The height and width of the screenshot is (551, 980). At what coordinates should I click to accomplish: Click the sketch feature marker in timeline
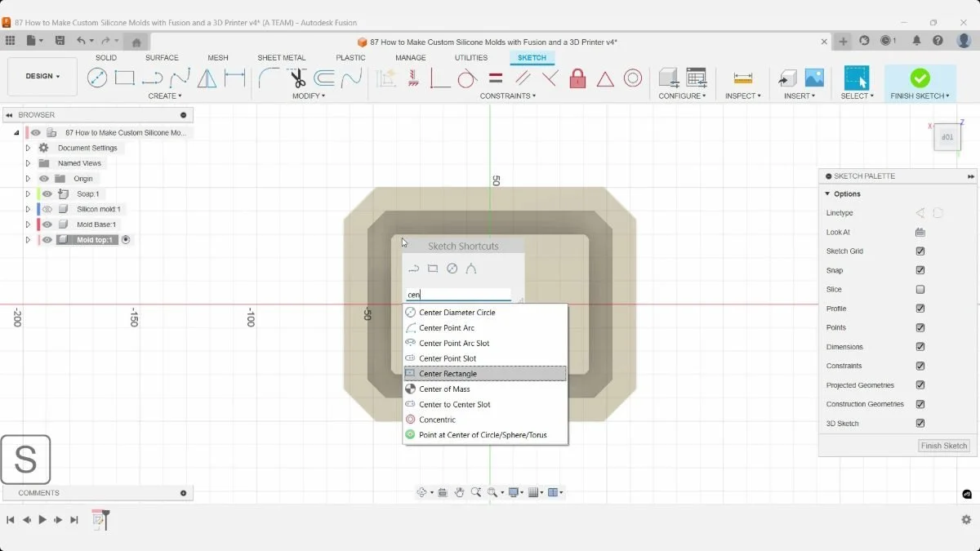point(99,519)
